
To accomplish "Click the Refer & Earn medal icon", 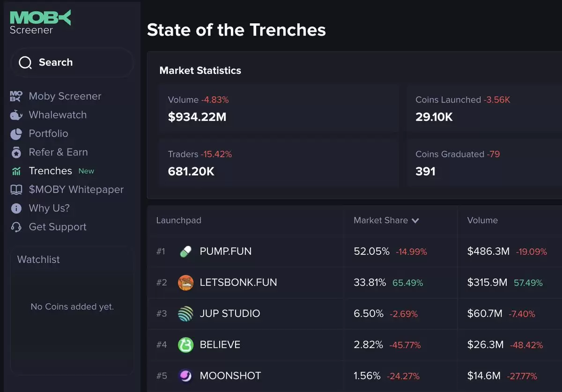I will pyautogui.click(x=16, y=152).
